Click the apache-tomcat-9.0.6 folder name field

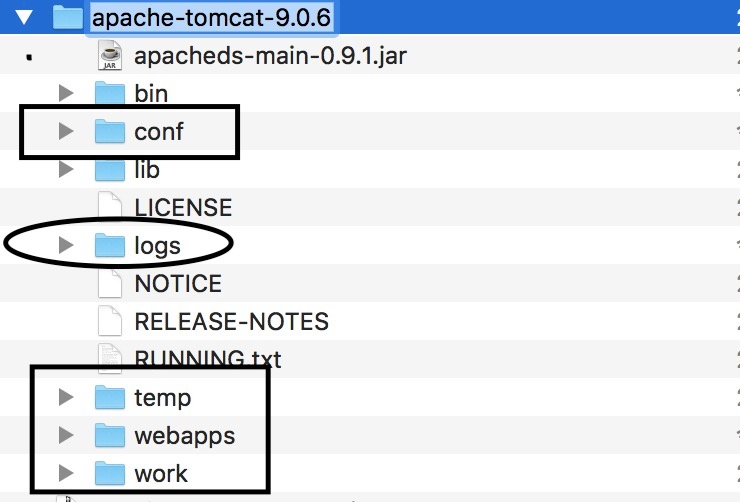click(211, 18)
